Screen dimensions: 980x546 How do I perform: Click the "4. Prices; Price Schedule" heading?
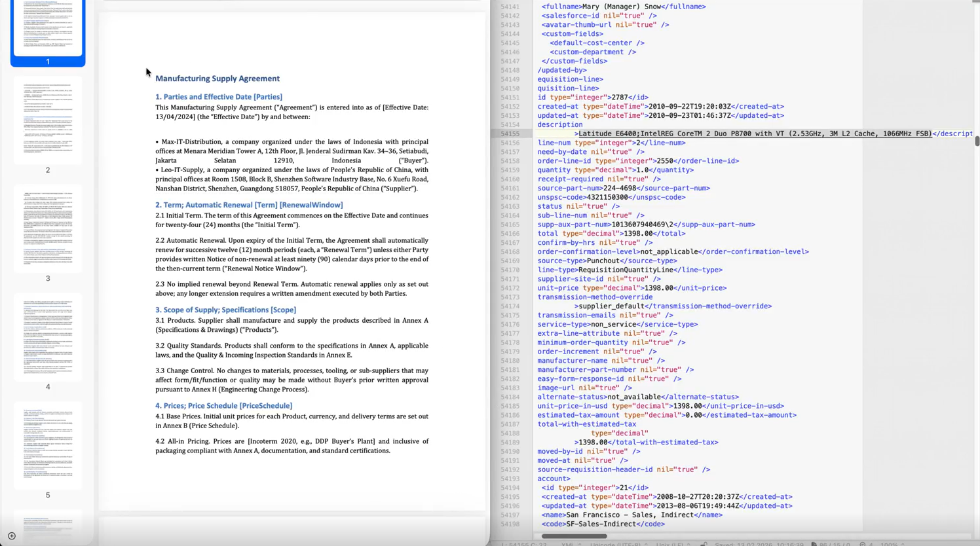point(223,406)
